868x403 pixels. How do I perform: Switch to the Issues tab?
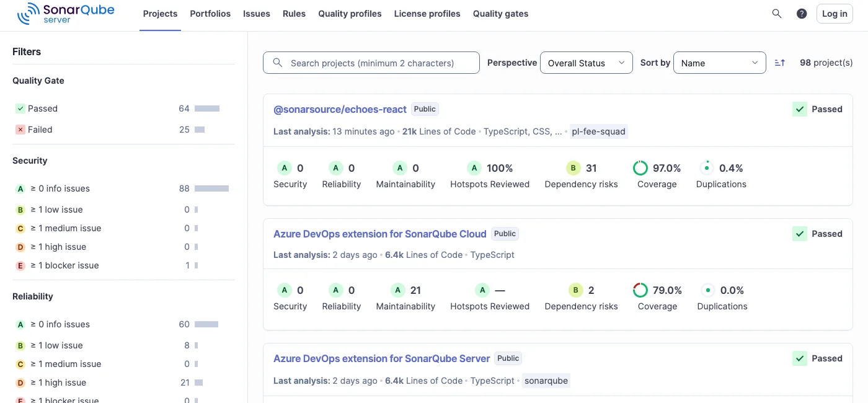(x=256, y=13)
